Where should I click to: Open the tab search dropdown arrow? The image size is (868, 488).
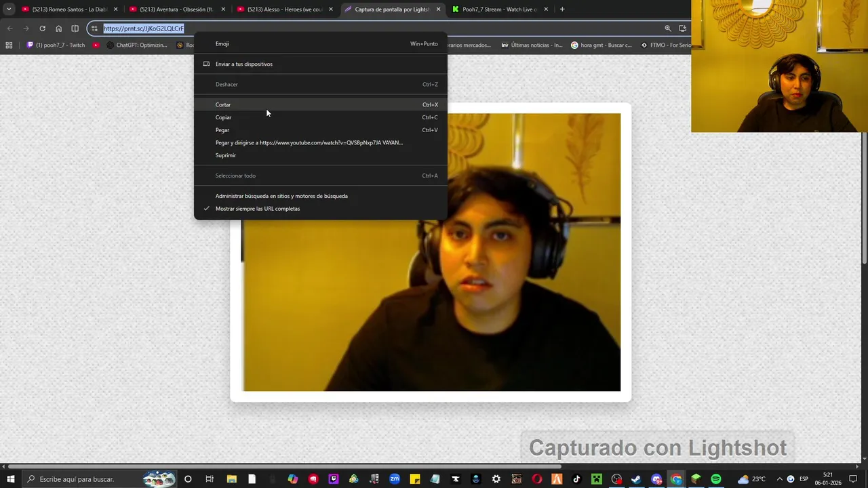pos(9,9)
